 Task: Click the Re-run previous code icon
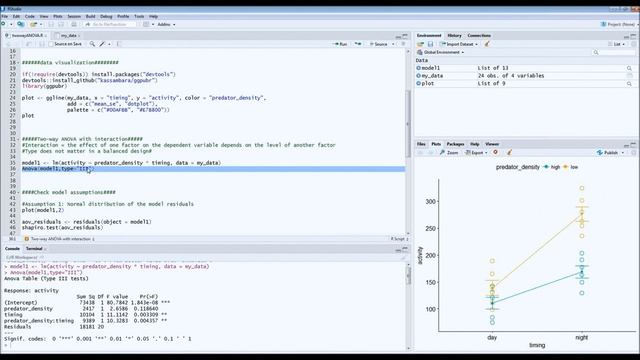point(358,44)
